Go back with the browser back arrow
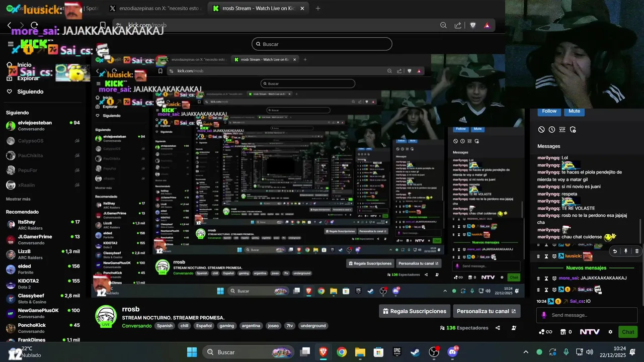644x362 pixels. click(x=9, y=25)
